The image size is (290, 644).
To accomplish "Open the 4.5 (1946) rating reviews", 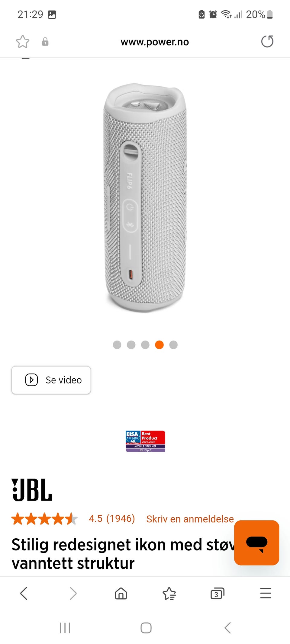I will (x=112, y=518).
